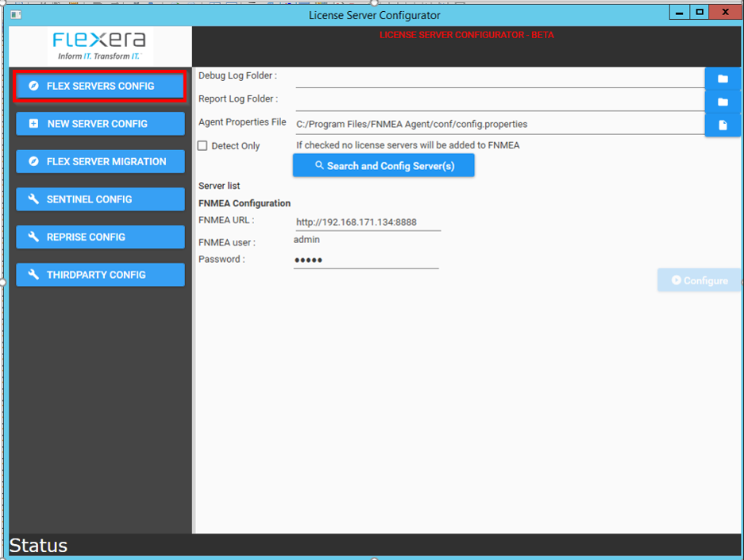
Task: Click the wrench icon on Sentinel Config
Action: (33, 199)
